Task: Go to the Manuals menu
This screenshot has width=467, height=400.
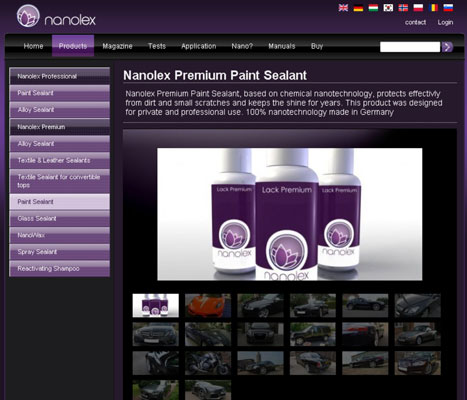Action: point(282,46)
